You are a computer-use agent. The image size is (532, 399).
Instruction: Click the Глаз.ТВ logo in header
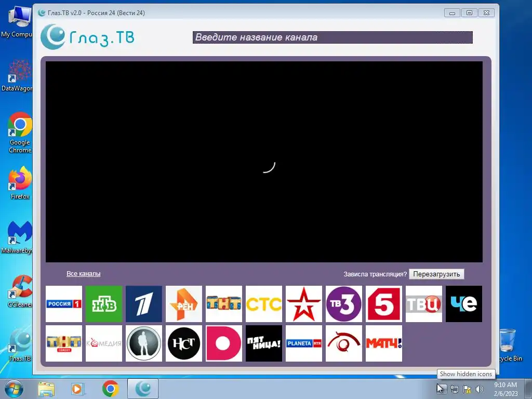point(87,37)
